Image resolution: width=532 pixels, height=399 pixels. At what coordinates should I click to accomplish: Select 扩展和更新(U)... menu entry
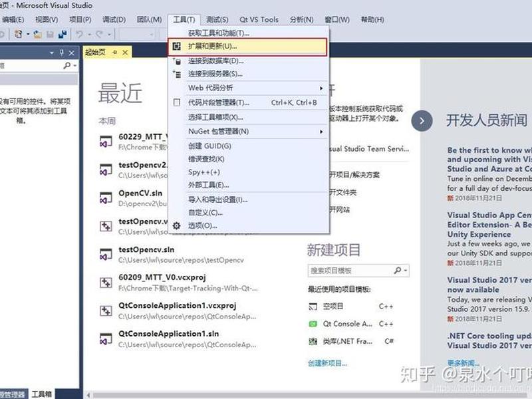coord(247,46)
